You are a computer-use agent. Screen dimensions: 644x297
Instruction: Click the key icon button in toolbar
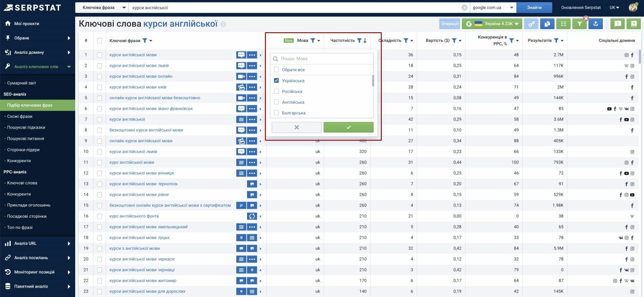tap(531, 24)
